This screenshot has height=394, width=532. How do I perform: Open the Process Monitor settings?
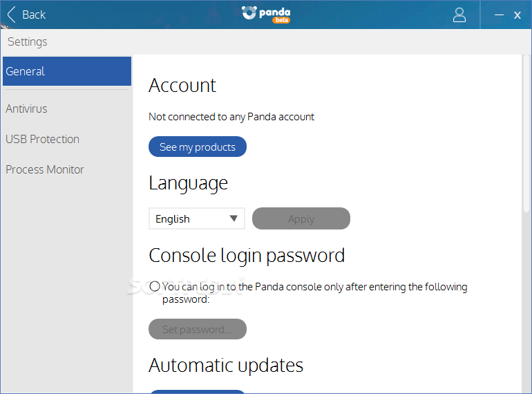pyautogui.click(x=45, y=169)
